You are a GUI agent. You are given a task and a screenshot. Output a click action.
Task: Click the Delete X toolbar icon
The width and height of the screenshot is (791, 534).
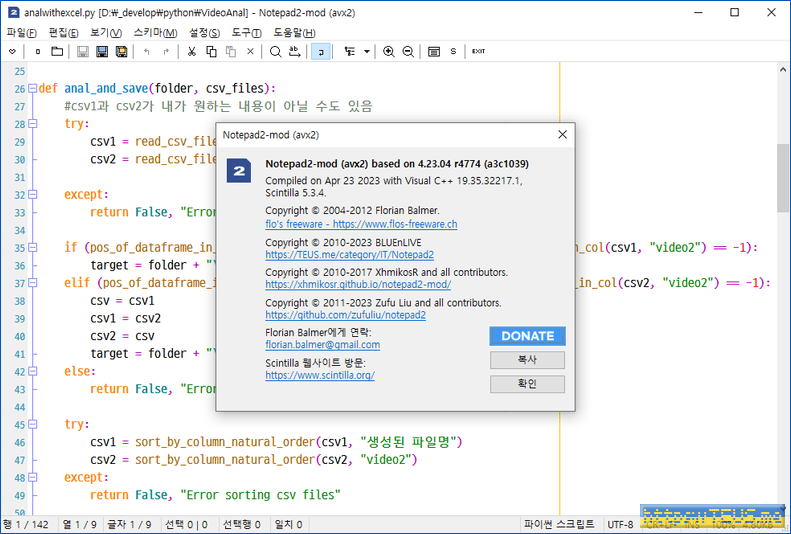250,51
